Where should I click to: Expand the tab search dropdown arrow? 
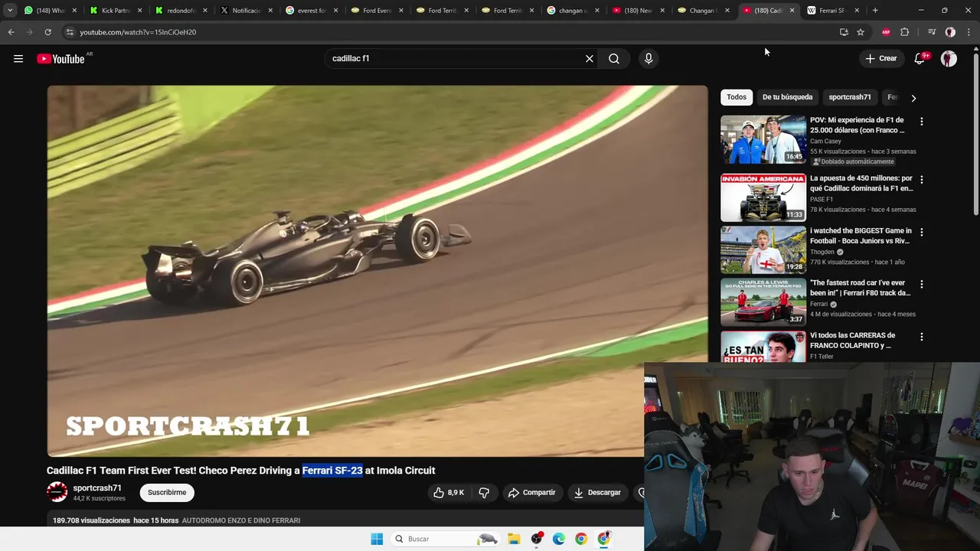click(x=9, y=11)
